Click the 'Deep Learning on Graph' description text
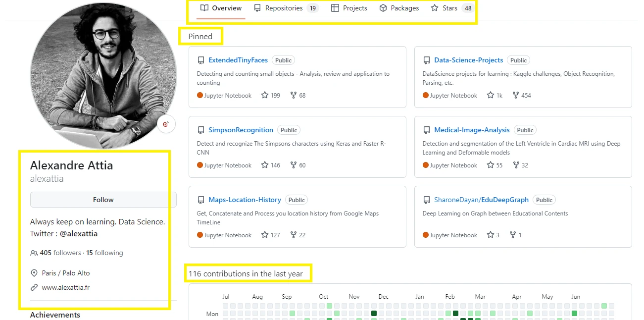Viewport: 644px width, 320px height. pyautogui.click(x=495, y=213)
